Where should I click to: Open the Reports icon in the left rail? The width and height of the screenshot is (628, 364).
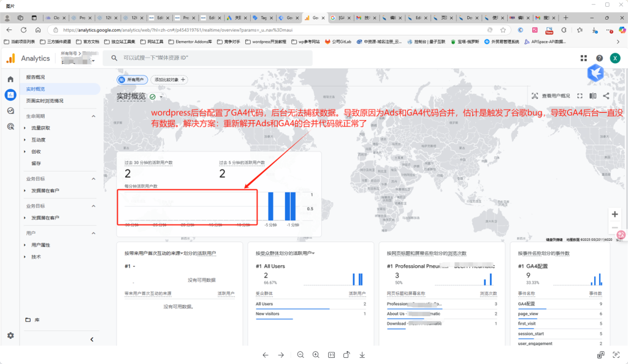10,95
